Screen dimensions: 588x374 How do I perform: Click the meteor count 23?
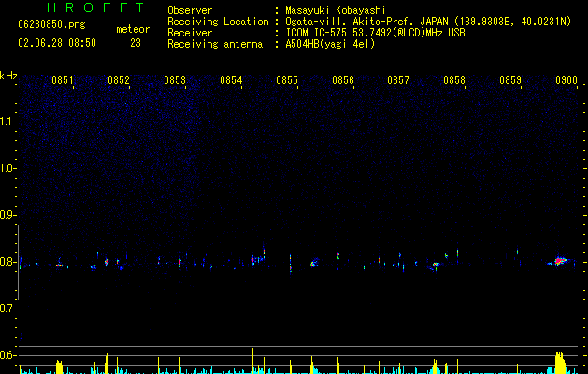tap(136, 43)
